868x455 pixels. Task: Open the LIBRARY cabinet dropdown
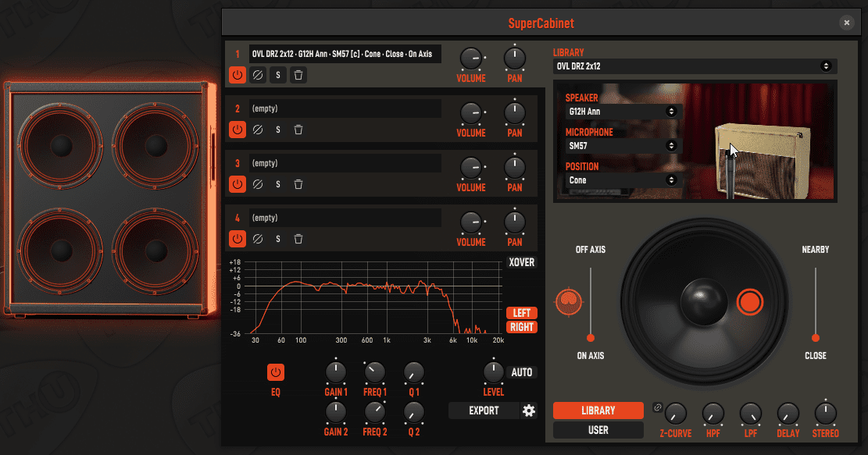695,66
